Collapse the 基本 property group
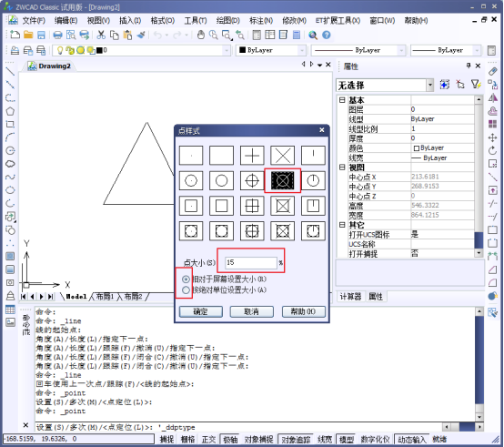504x447 pixels. (342, 100)
